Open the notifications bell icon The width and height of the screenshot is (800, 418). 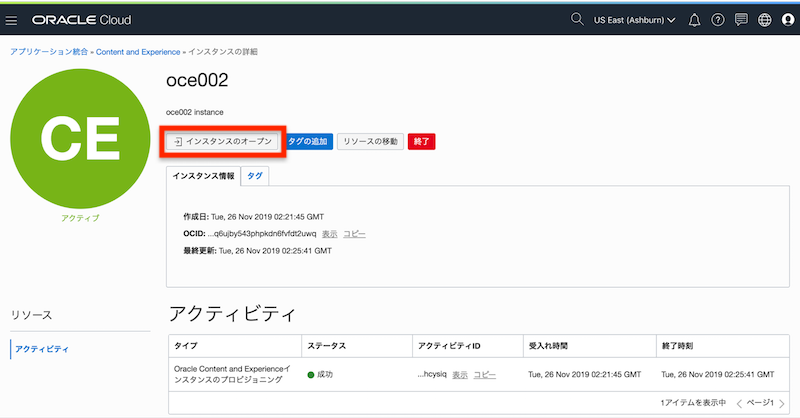695,20
